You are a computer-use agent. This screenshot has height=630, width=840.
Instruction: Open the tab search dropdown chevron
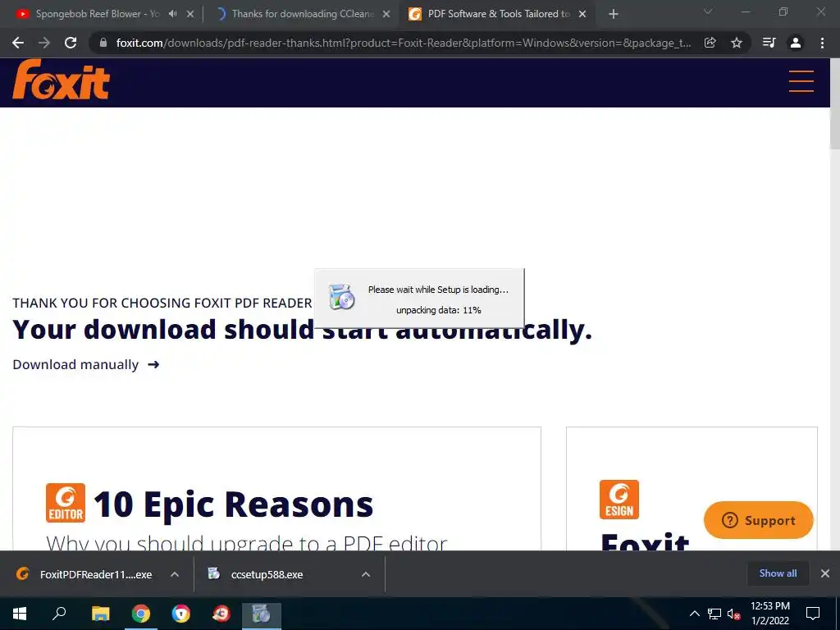(708, 11)
